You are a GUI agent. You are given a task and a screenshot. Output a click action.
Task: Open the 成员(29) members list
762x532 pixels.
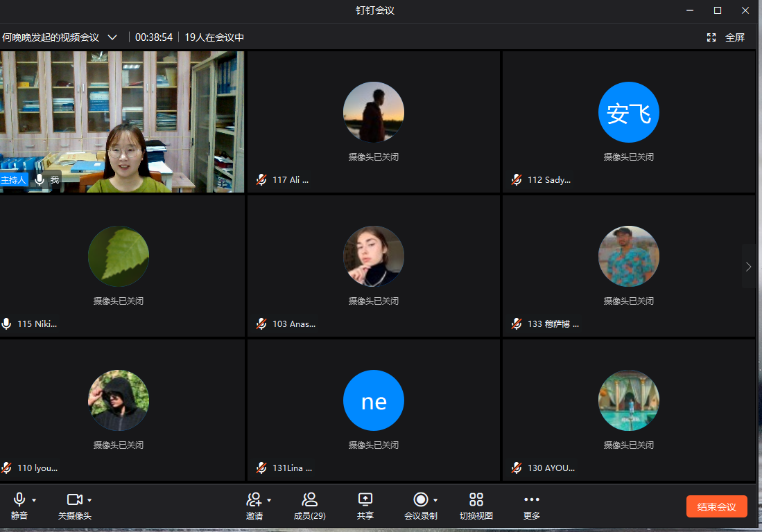[x=309, y=499]
